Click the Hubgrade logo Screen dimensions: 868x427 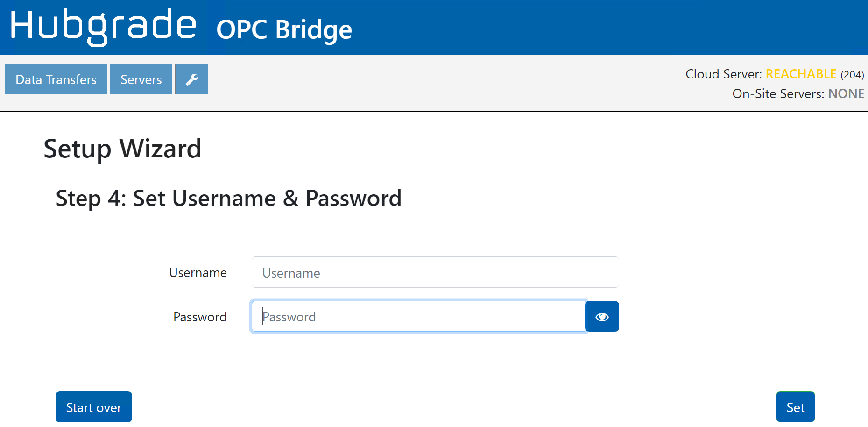pyautogui.click(x=103, y=26)
